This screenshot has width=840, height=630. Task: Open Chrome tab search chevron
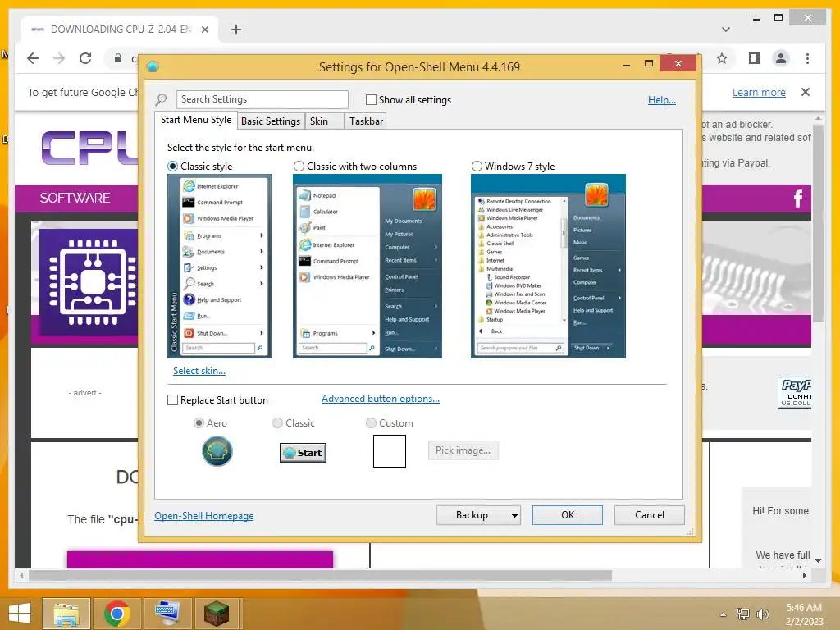(726, 30)
